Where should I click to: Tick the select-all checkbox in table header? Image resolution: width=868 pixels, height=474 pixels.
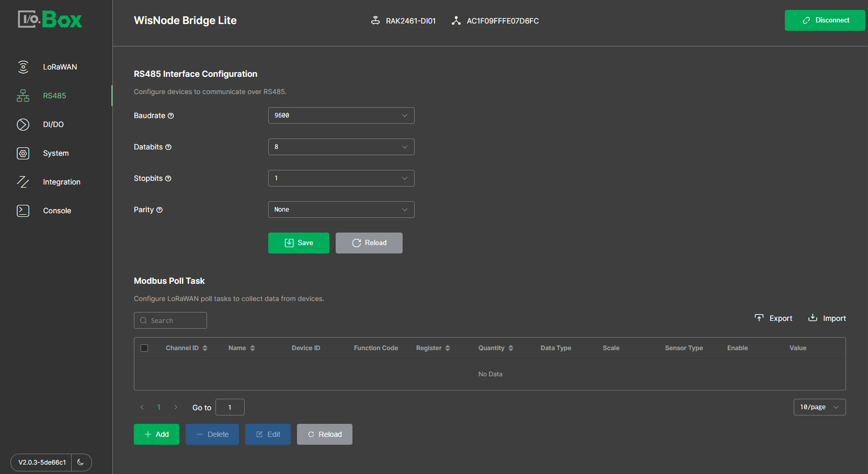tap(144, 348)
